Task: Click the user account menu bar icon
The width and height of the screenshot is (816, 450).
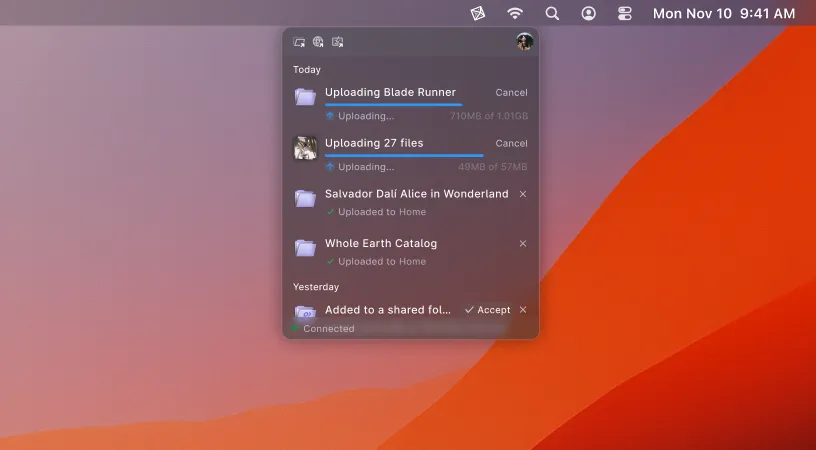Action: coord(589,14)
